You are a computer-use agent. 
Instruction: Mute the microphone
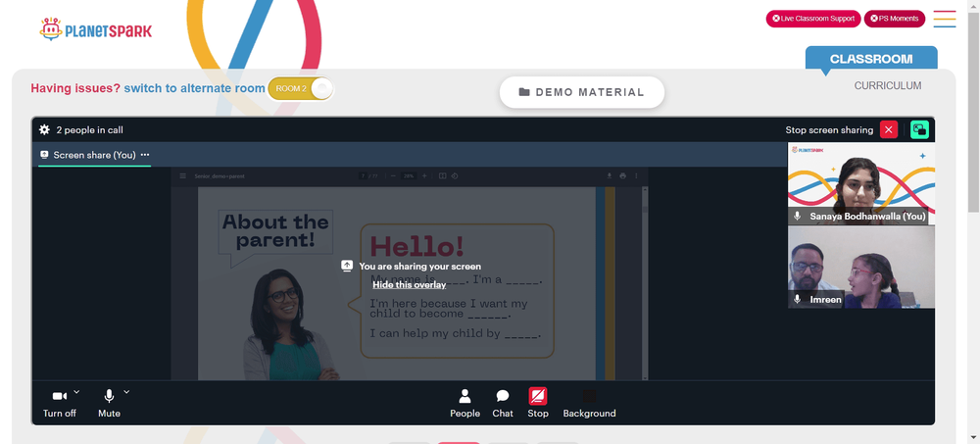[x=109, y=403]
